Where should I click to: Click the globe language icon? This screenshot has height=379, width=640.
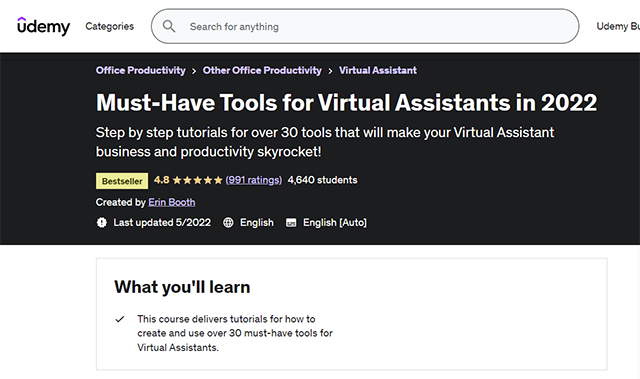tap(228, 222)
